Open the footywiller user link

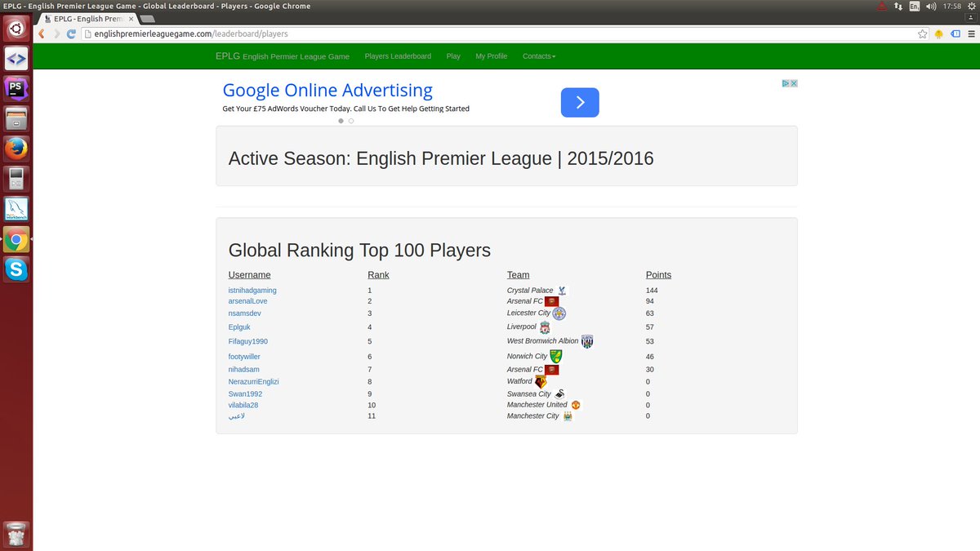(244, 357)
